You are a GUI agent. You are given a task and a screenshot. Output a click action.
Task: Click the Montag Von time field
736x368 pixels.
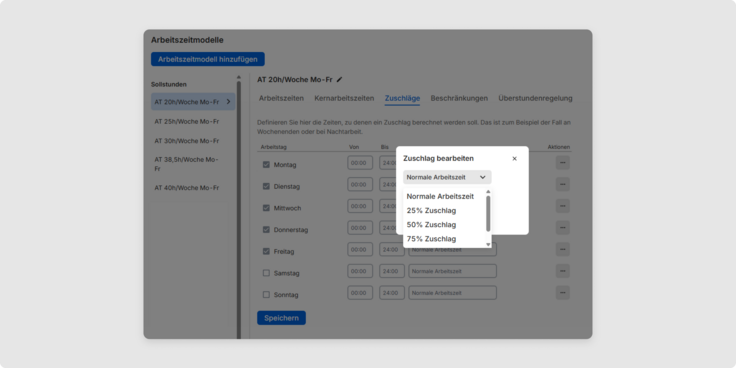point(360,163)
